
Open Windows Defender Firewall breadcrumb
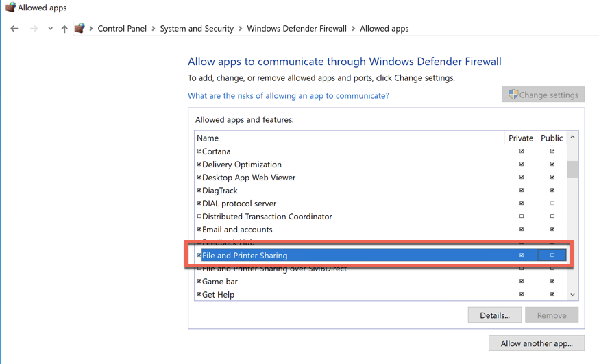(x=297, y=29)
